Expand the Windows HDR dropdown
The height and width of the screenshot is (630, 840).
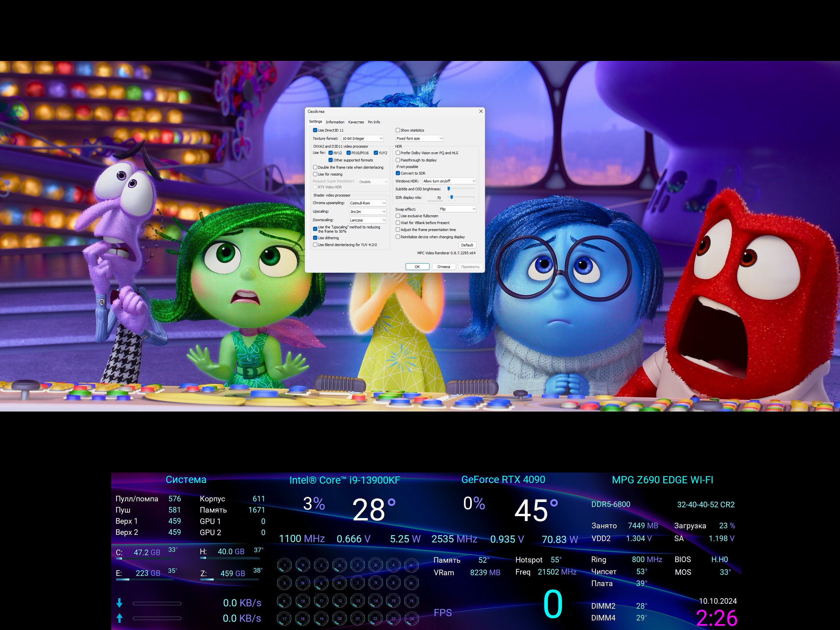[x=449, y=181]
